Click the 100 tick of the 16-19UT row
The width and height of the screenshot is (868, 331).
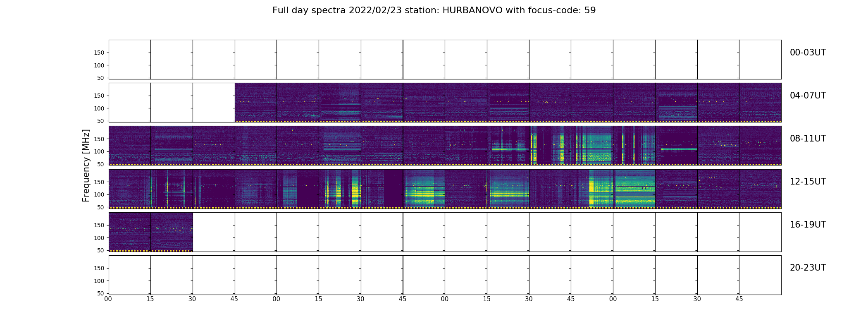pos(99,237)
